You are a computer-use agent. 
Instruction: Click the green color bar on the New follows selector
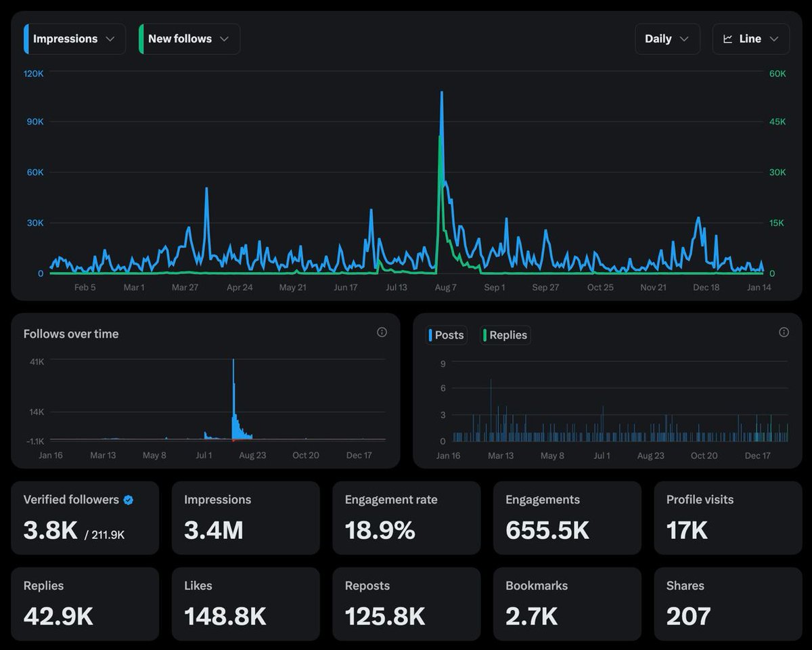(141, 39)
